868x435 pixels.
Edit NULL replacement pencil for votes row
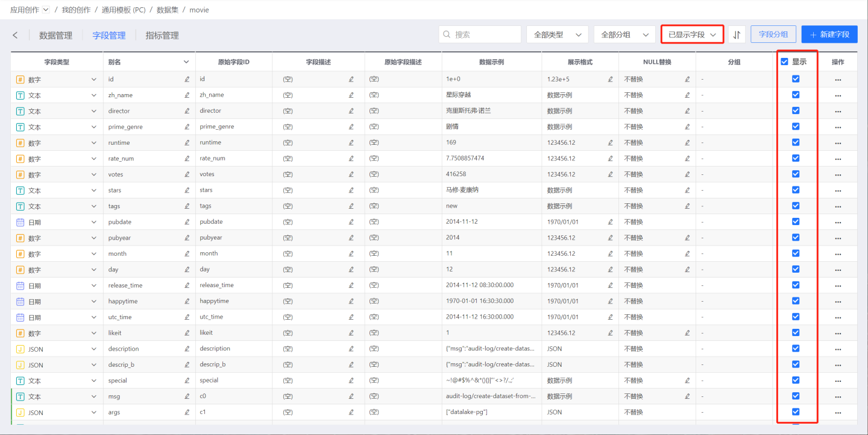click(x=687, y=174)
